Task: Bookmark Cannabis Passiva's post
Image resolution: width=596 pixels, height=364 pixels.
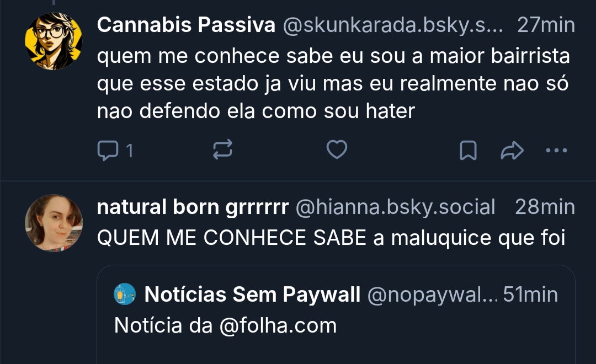Action: [x=468, y=150]
